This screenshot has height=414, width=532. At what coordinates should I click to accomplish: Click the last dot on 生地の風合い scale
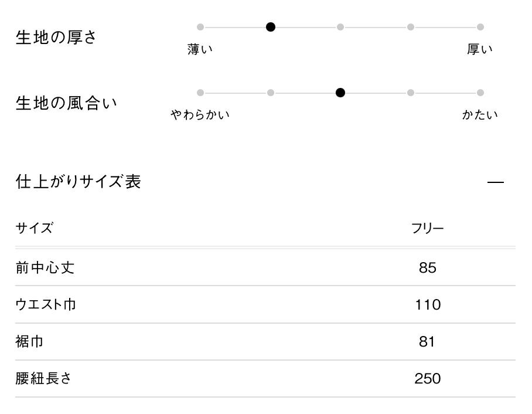coord(480,93)
